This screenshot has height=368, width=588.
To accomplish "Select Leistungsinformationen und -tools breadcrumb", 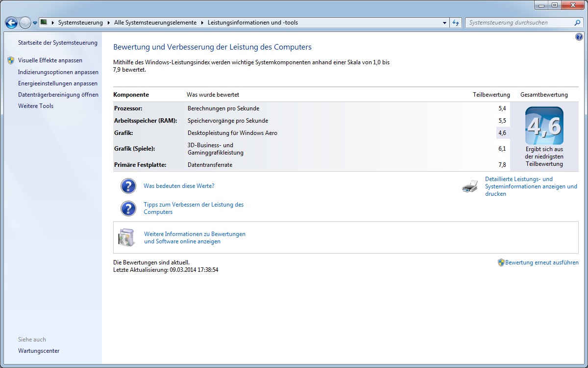I will (252, 23).
